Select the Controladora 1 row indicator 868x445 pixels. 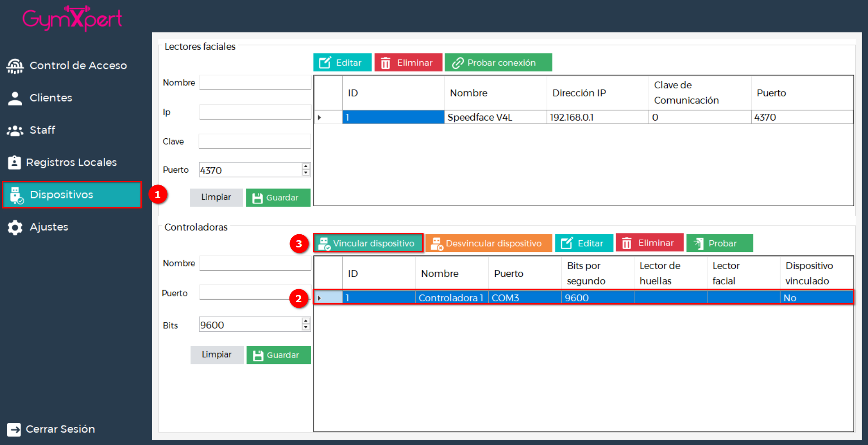point(319,298)
